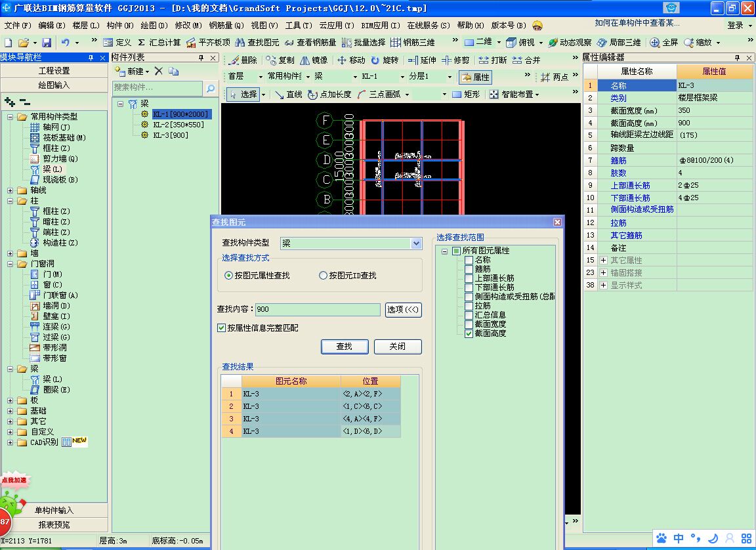
Task: Click 镜像 mirror tool
Action: point(314,60)
